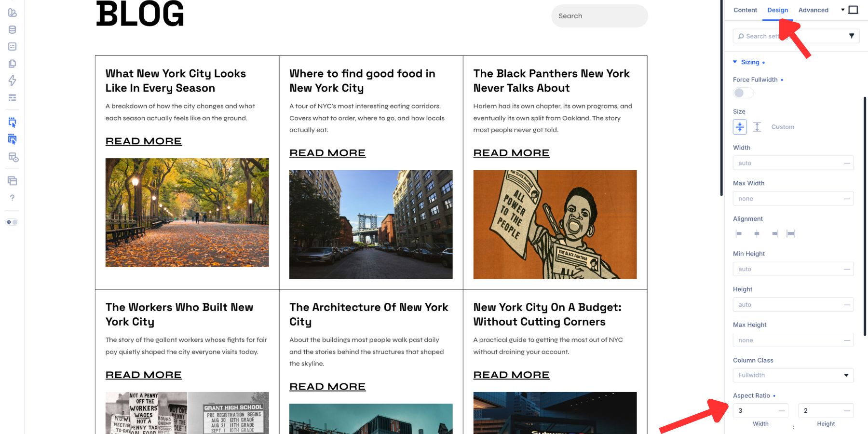Open the unit selector in Max Width field
The width and height of the screenshot is (868, 434).
(847, 199)
